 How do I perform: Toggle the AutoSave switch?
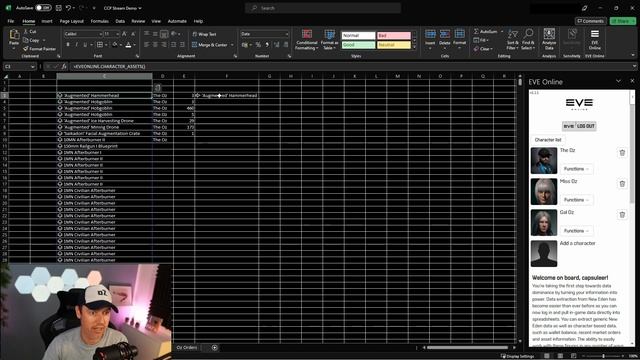tap(43, 8)
